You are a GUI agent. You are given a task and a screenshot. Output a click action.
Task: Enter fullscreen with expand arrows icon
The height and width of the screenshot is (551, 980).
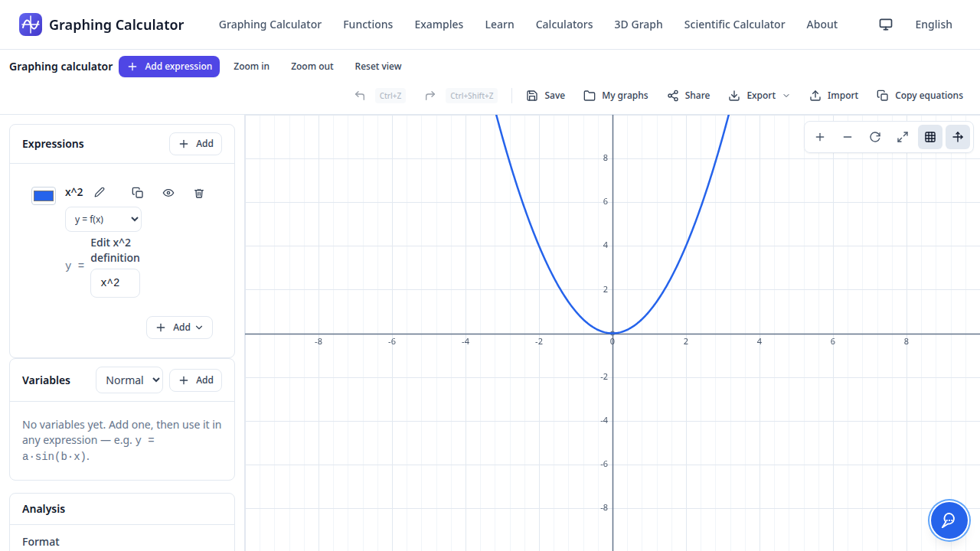tap(903, 137)
